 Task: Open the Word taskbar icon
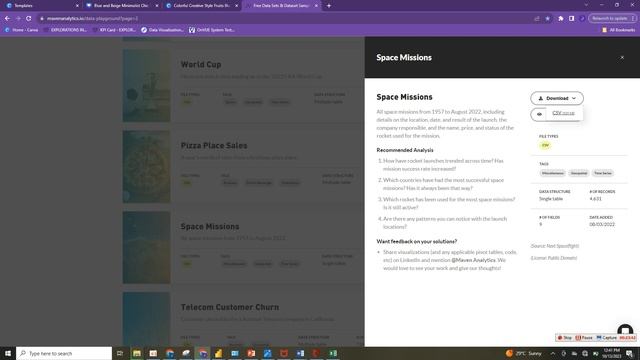300,353
